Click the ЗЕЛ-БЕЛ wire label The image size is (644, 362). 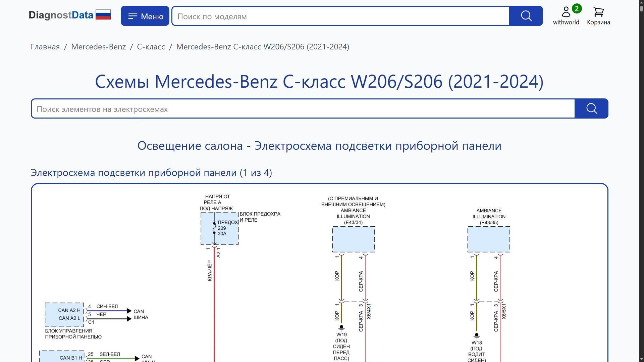pyautogui.click(x=110, y=354)
